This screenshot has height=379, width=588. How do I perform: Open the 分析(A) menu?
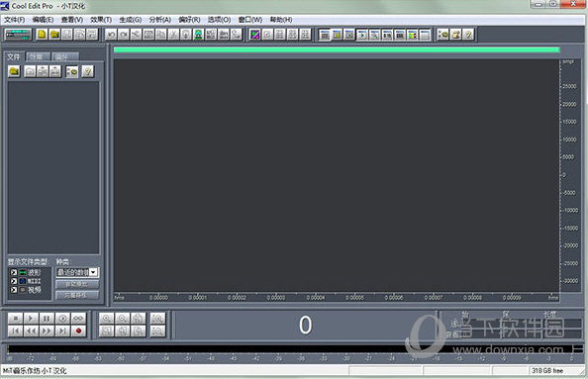[x=159, y=20]
